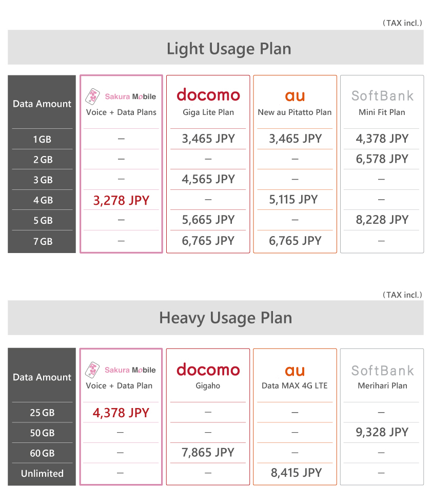Click the 7,865 JPY docomo Gigaho price
Image resolution: width=432 pixels, height=504 pixels.
click(208, 452)
